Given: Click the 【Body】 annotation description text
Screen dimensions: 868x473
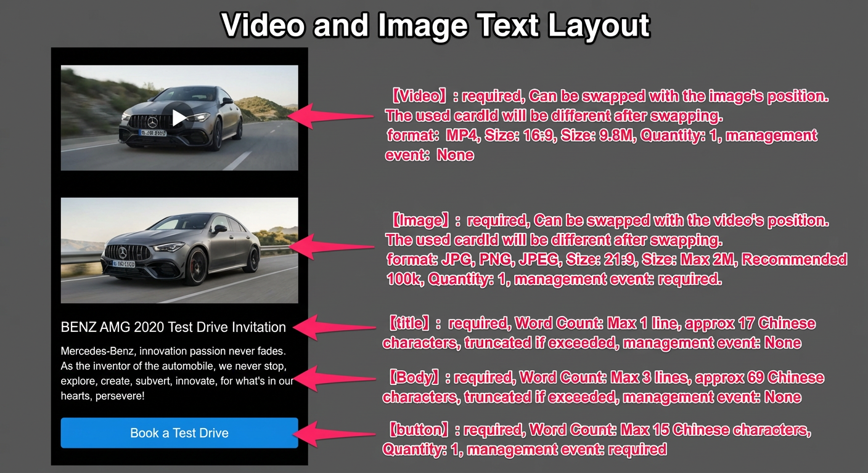Looking at the screenshot, I should tap(604, 387).
